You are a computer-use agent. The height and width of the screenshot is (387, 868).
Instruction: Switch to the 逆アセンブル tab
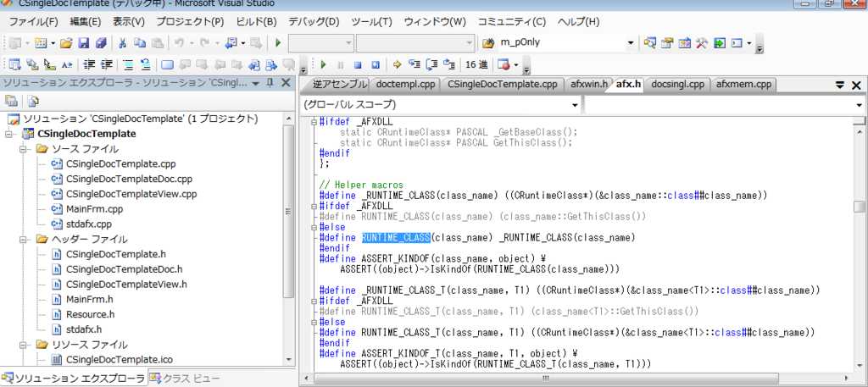coord(339,85)
